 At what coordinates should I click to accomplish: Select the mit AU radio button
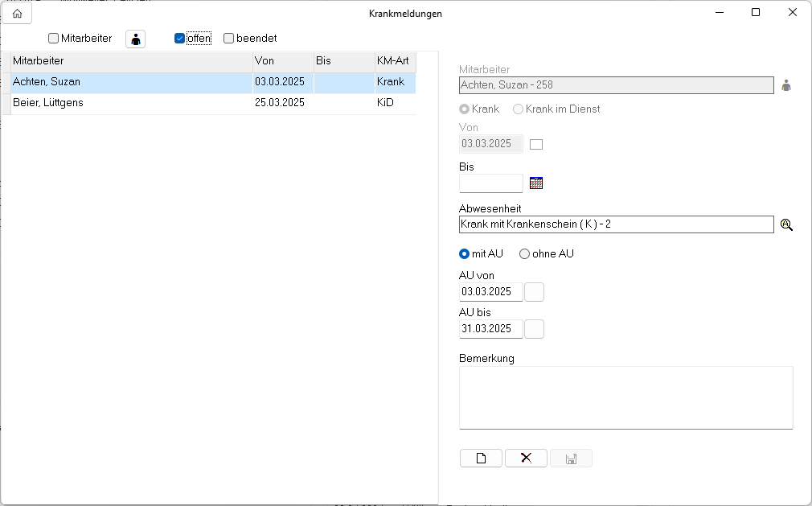click(465, 254)
